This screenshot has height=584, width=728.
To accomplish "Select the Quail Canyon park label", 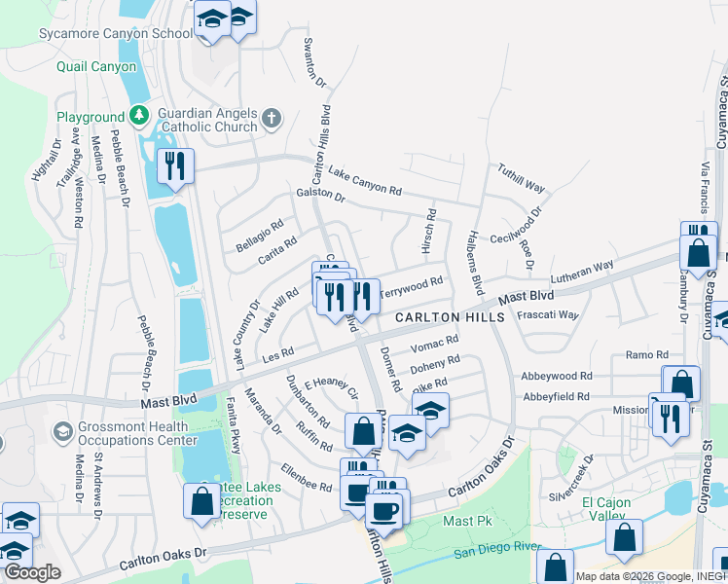I will [96, 66].
